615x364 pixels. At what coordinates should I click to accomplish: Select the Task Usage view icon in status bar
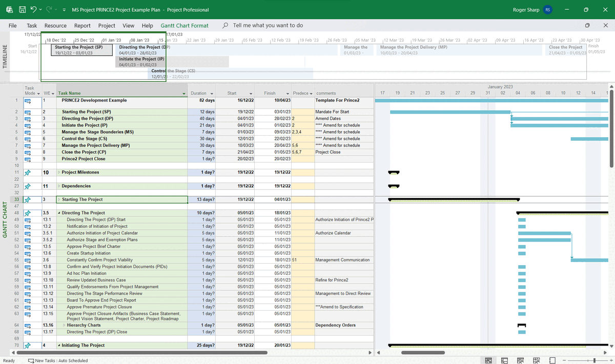tap(504, 360)
